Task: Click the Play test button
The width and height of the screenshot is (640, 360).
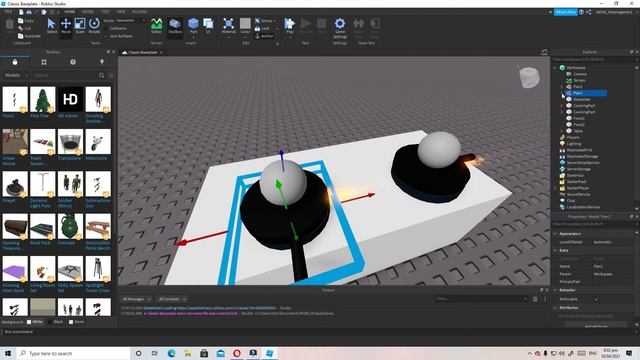Action: [x=289, y=26]
